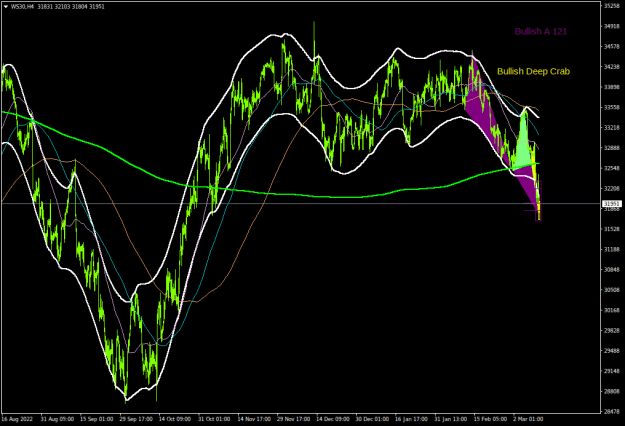The height and width of the screenshot is (426, 625).
Task: Click the WS30,H4 symbol title text
Action: [22, 6]
